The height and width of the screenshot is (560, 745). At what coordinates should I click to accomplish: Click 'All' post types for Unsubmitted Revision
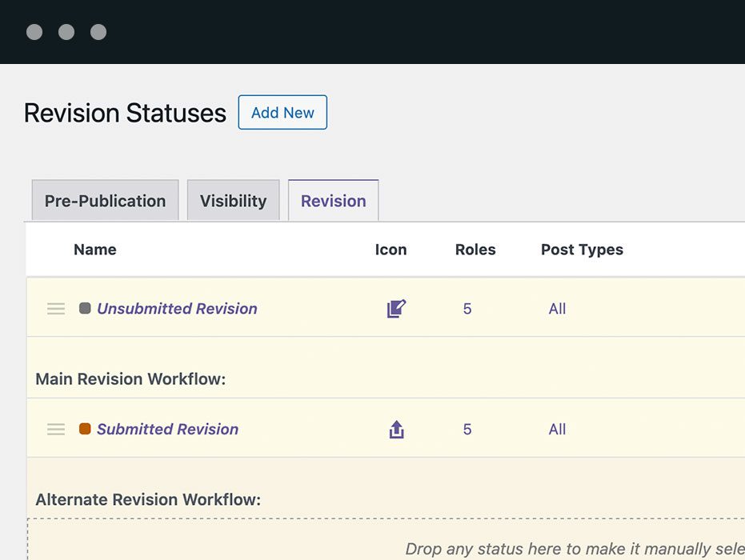point(557,309)
